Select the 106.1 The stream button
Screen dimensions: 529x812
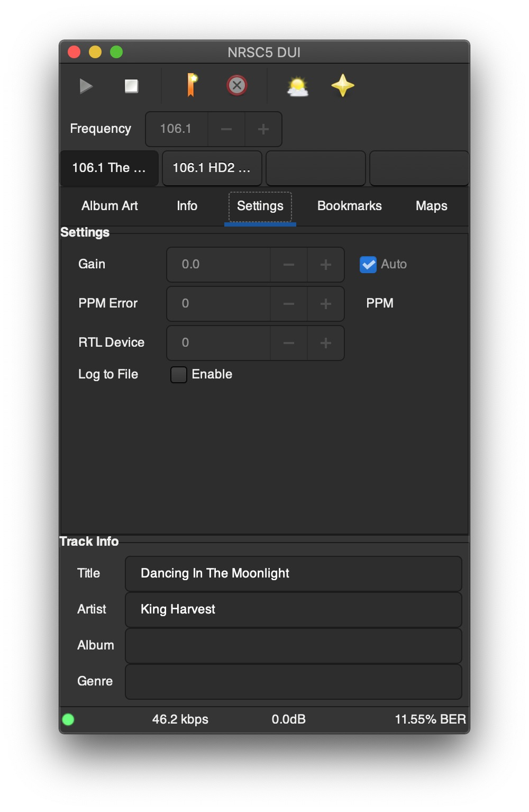coord(109,168)
